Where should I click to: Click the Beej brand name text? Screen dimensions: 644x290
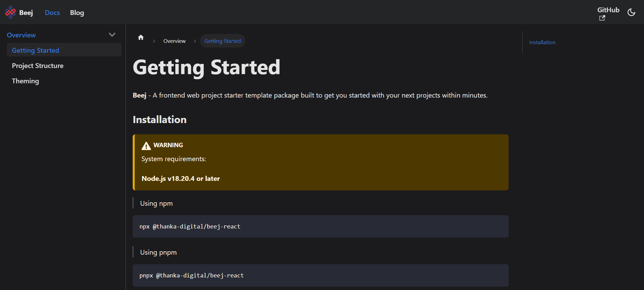(26, 13)
